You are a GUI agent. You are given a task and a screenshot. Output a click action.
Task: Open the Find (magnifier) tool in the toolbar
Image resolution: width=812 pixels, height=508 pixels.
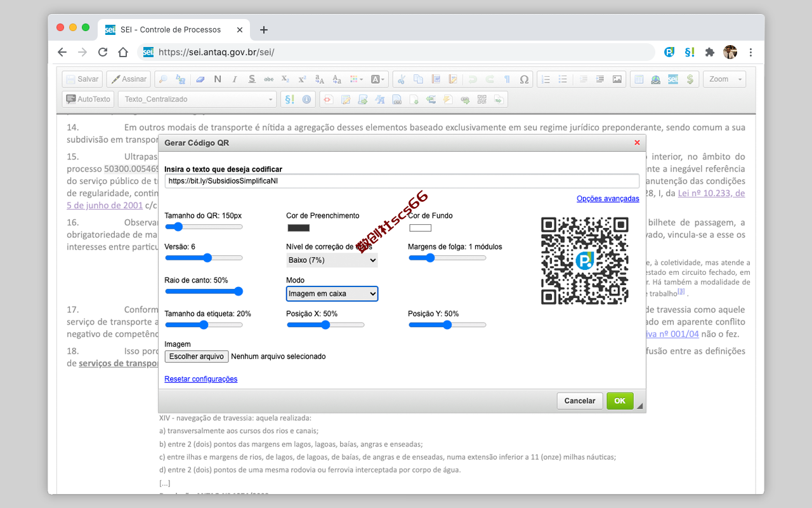coord(163,79)
